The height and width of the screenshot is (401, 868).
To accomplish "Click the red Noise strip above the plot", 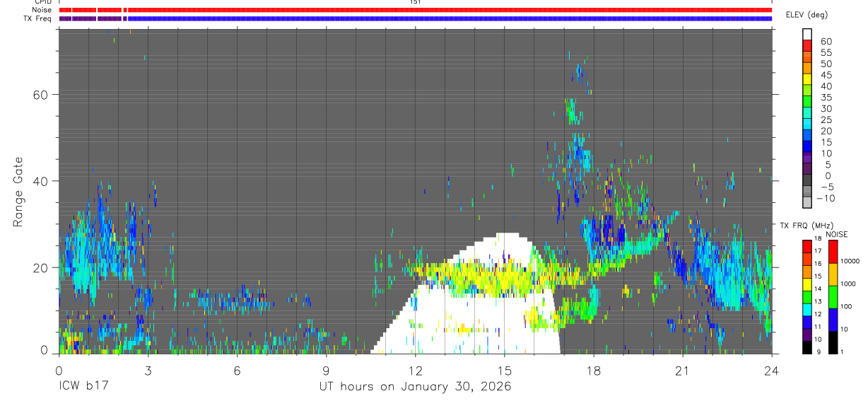I will click(415, 10).
